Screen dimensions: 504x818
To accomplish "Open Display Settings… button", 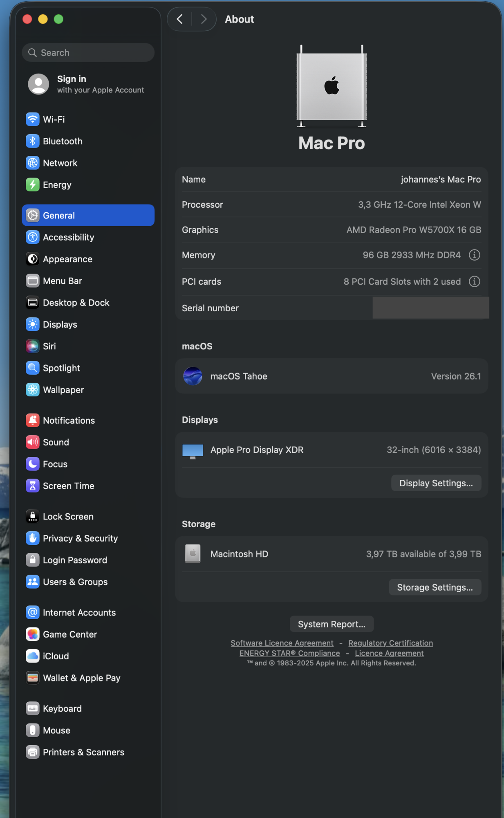I will click(x=436, y=483).
